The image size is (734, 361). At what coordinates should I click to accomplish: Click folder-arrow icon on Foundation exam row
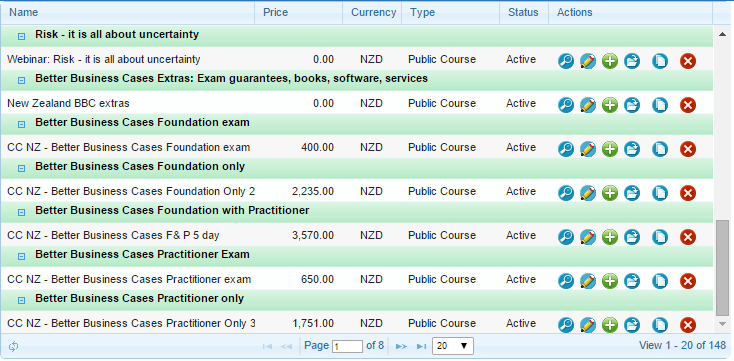[632, 149]
